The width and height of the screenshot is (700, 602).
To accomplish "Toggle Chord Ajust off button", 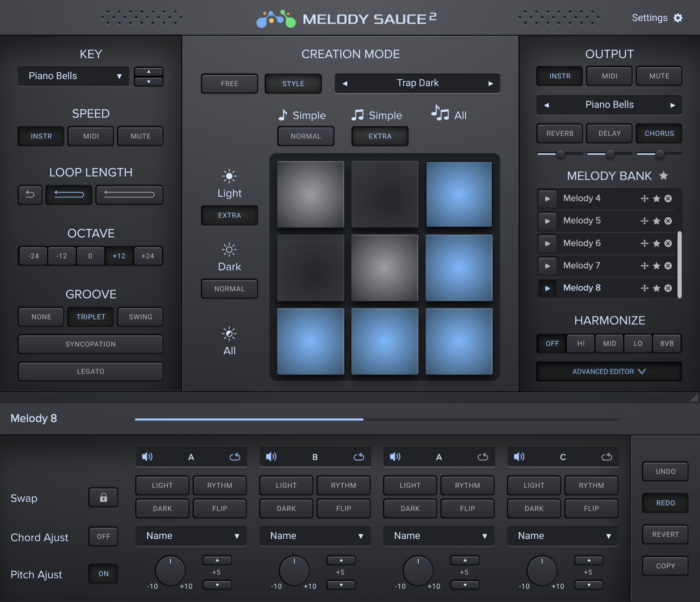I will click(x=103, y=536).
